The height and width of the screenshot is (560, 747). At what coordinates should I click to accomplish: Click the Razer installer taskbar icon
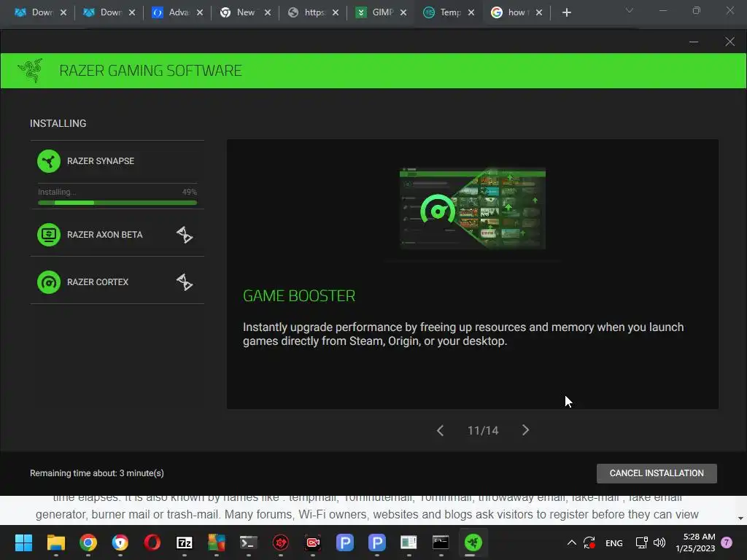473,542
